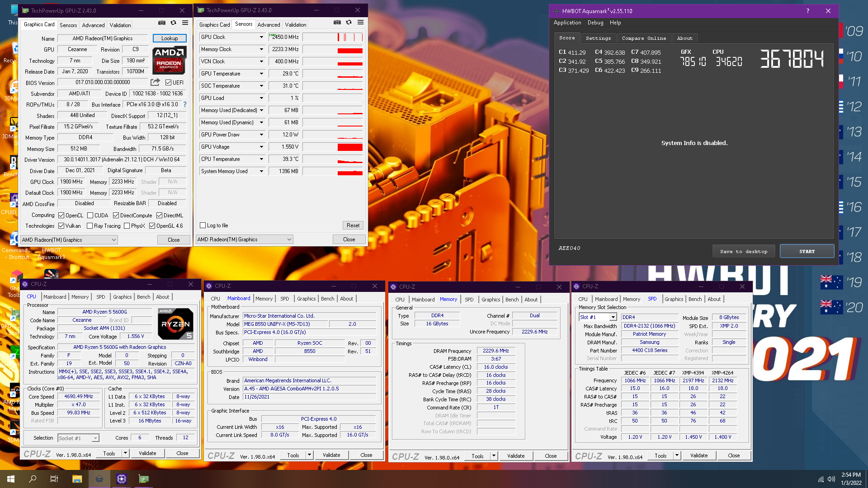Image resolution: width=868 pixels, height=488 pixels.
Task: Toggle the Ray Tracing checkbox
Action: pos(90,226)
